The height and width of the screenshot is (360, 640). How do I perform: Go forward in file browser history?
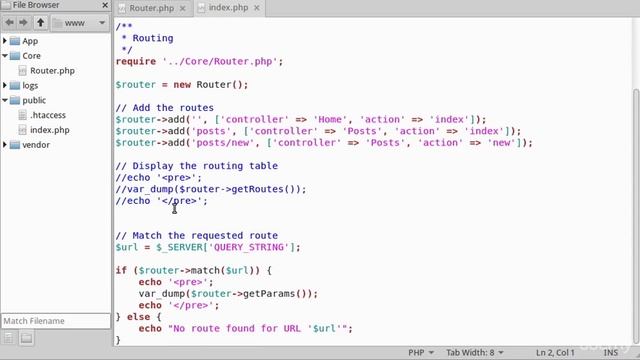point(23,22)
